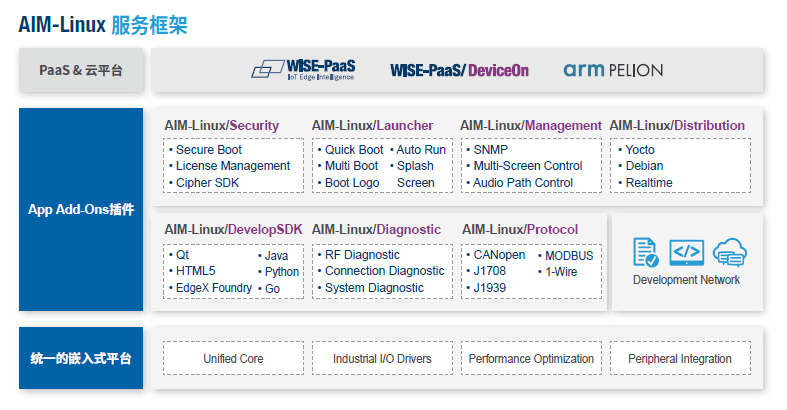Select the Performance Optimization box

tap(531, 358)
